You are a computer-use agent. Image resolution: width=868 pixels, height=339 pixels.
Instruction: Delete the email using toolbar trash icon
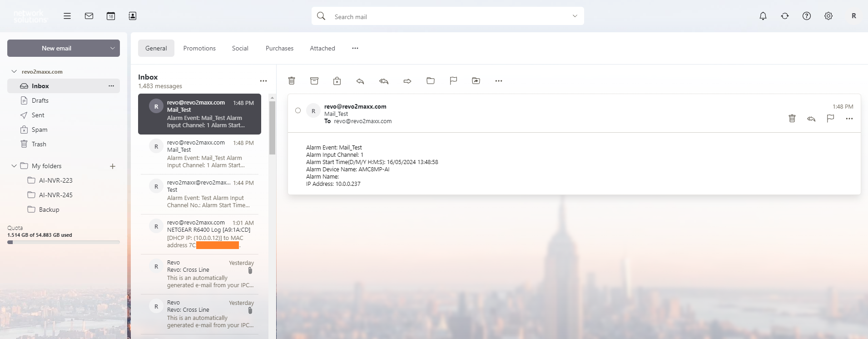click(x=292, y=81)
